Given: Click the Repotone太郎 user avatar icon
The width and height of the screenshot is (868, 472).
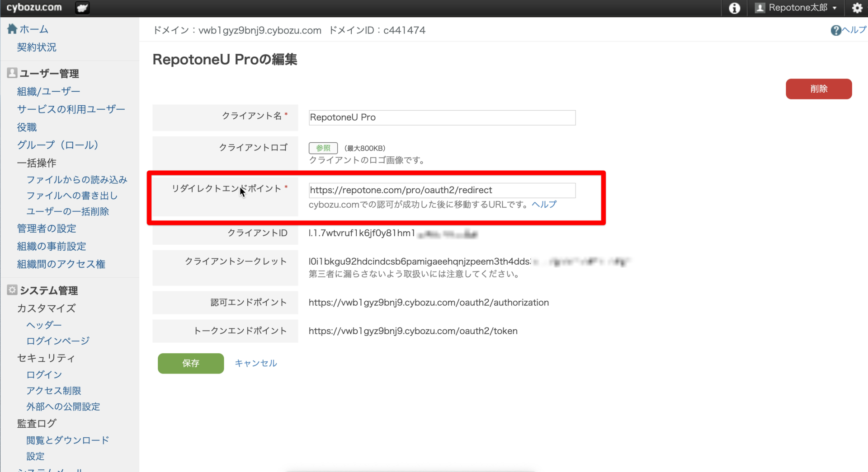Looking at the screenshot, I should coord(760,8).
